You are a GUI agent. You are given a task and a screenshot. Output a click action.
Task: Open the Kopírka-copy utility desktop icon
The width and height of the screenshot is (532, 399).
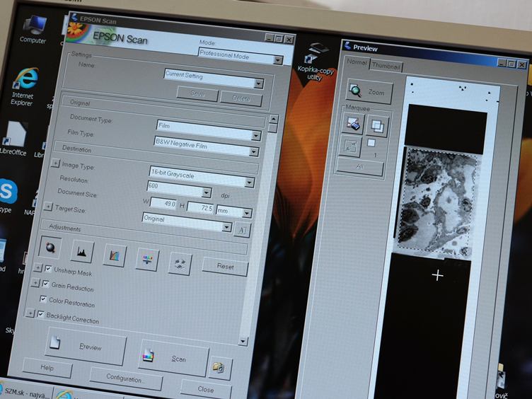pyautogui.click(x=316, y=62)
